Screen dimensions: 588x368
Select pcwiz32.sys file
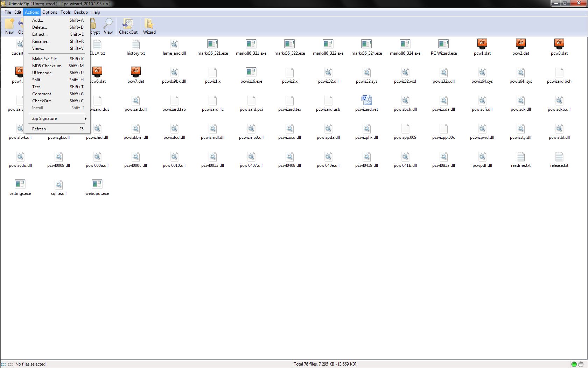click(x=367, y=75)
